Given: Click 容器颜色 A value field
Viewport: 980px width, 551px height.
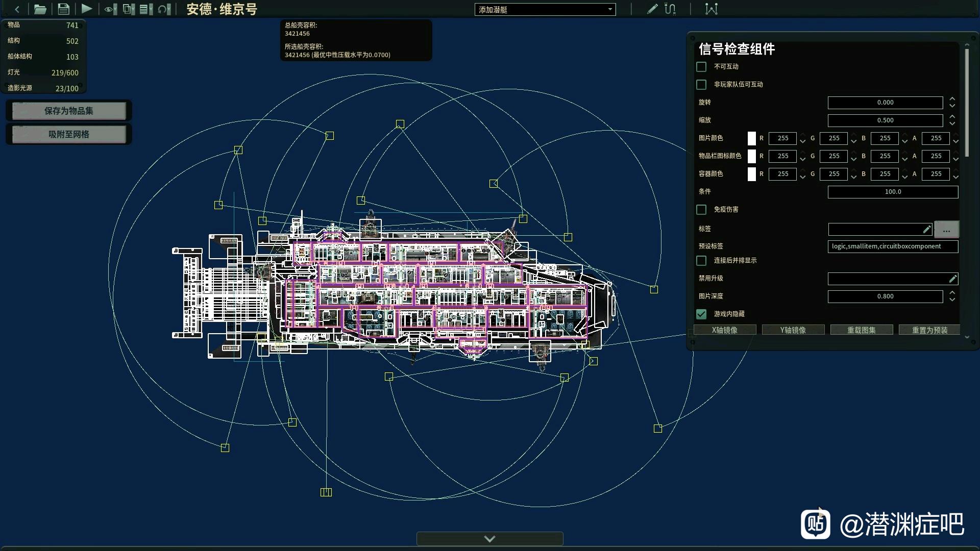Looking at the screenshot, I should pos(936,174).
